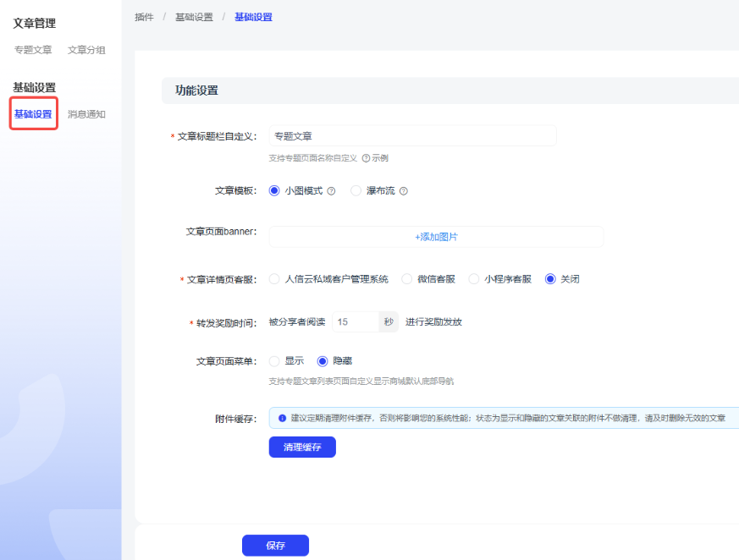Click help icon next to 瀑布流

[x=404, y=191]
